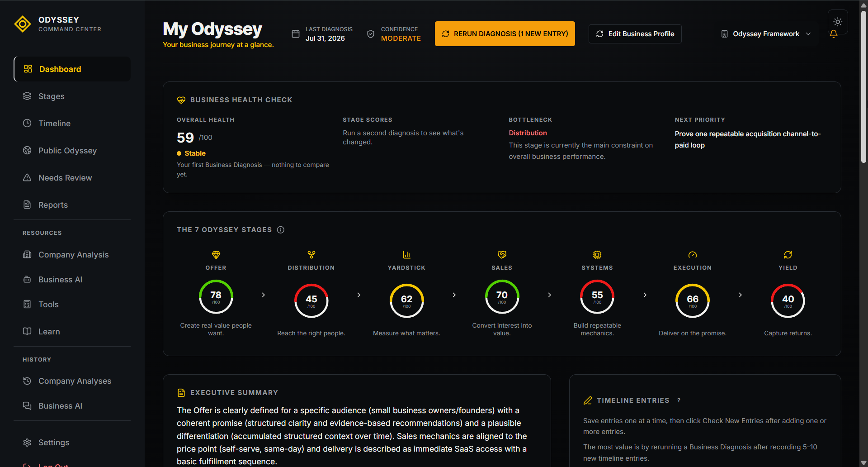868x467 pixels.
Task: Open the Odyssey Framework dropdown
Action: 766,34
